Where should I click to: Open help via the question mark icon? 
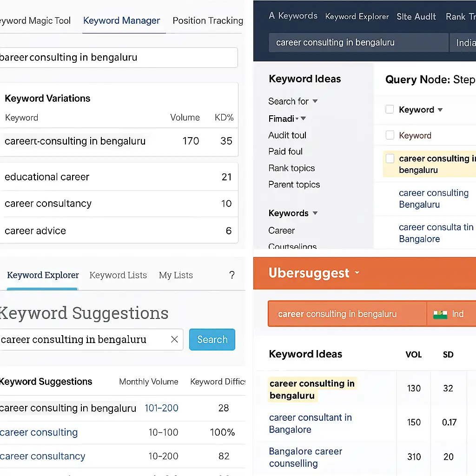coord(232,275)
